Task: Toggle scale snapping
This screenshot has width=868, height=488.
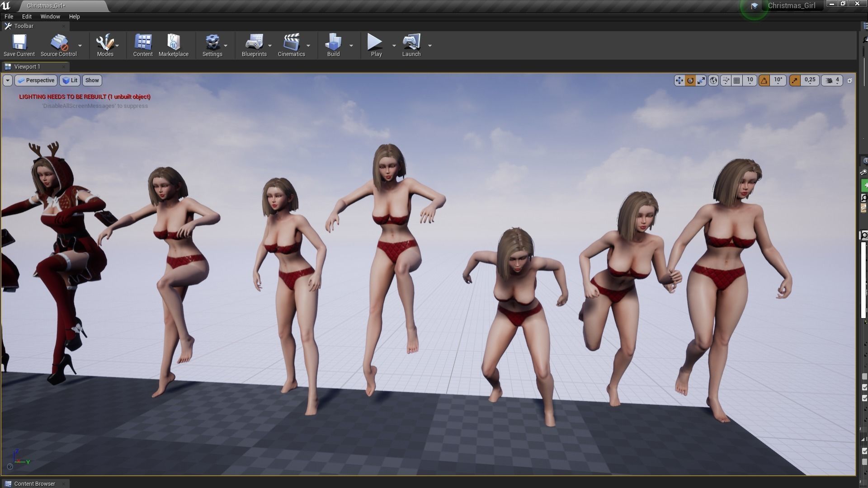Action: click(x=795, y=80)
